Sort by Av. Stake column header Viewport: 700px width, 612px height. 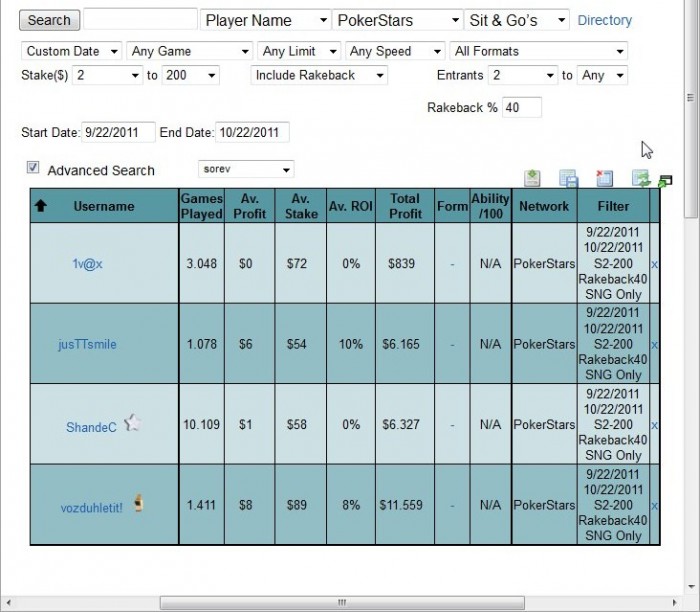[x=301, y=206]
